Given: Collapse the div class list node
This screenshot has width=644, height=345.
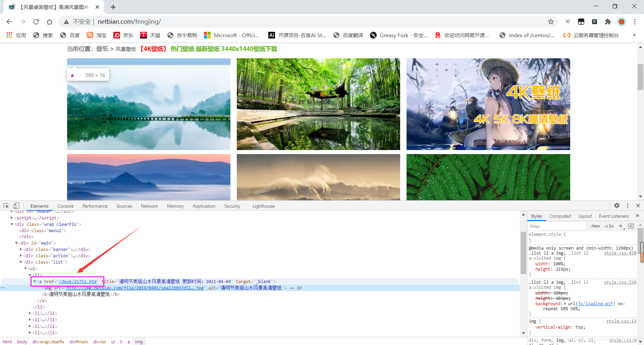Looking at the screenshot, I should (x=21, y=262).
